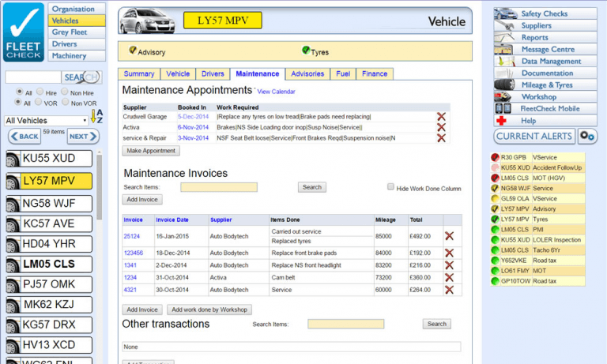Open Workshop section

click(545, 96)
